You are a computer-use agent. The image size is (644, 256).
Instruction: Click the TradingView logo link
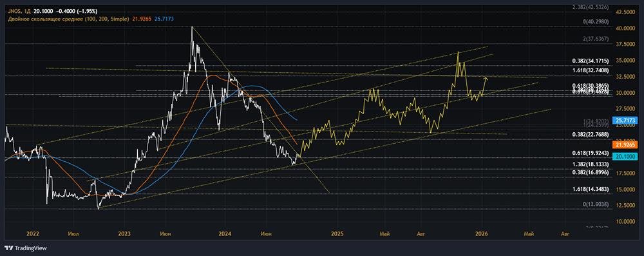point(26,248)
